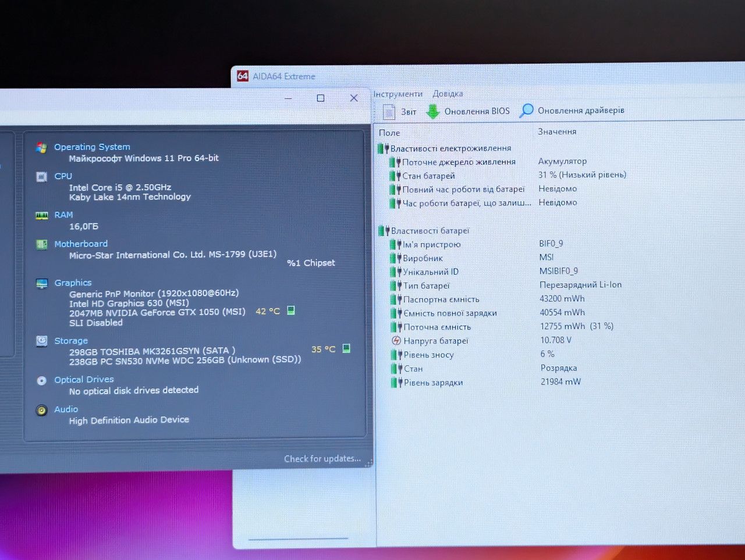Screen dimensions: 745x560
Task: Select the Повний час роботи від батареї row
Action: click(x=484, y=189)
